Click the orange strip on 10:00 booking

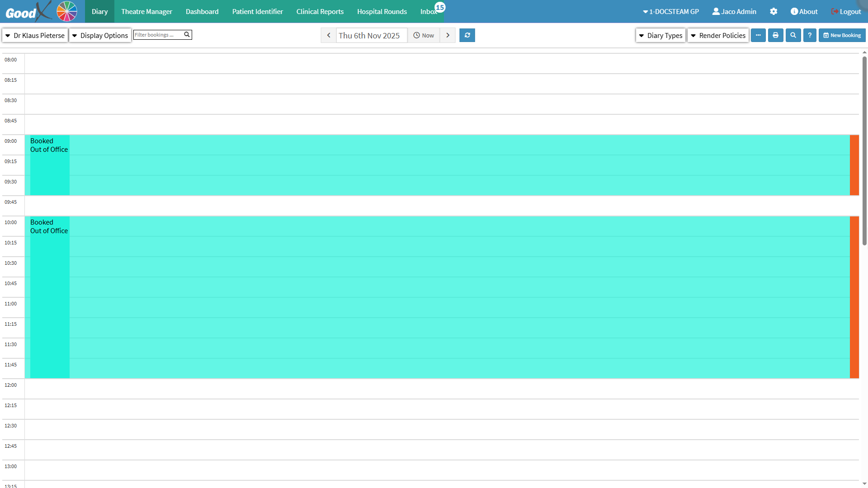pyautogui.click(x=854, y=297)
